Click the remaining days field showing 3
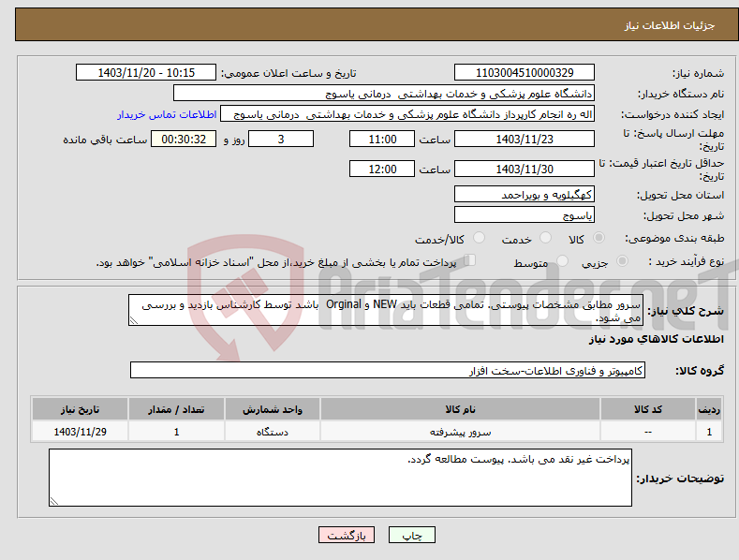 281,139
